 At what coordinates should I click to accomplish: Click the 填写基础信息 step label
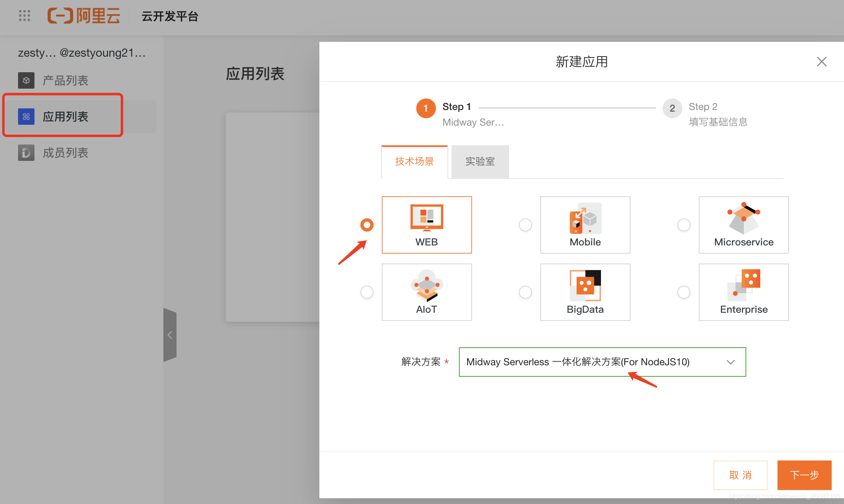718,122
